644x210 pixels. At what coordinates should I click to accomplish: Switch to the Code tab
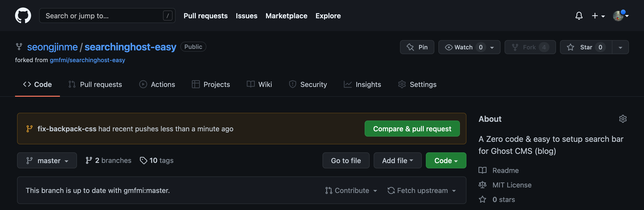(37, 84)
